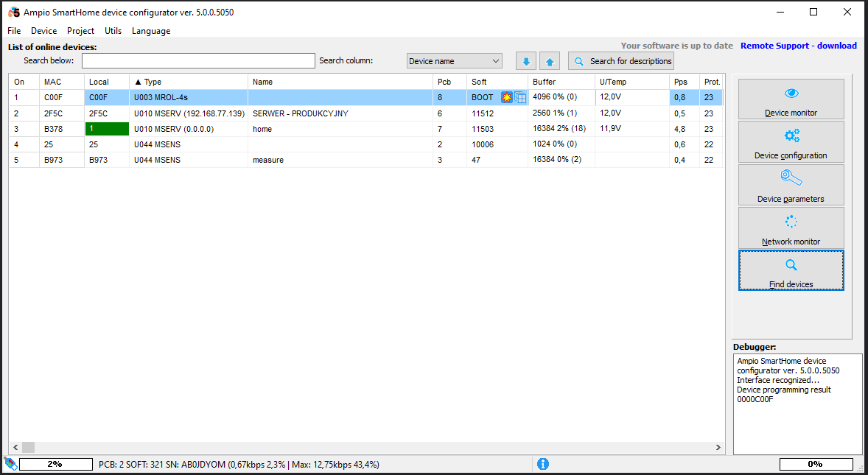Screen dimensions: 868x475
Task: Click the U/Temp column header
Action: coord(632,82)
